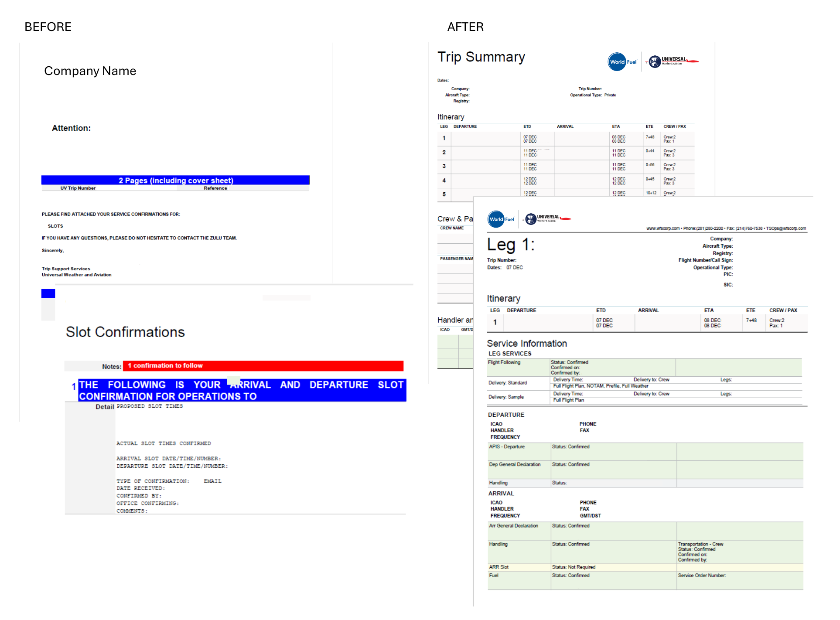
Task: Click the 'Sincerely,' closing line
Action: [53, 251]
